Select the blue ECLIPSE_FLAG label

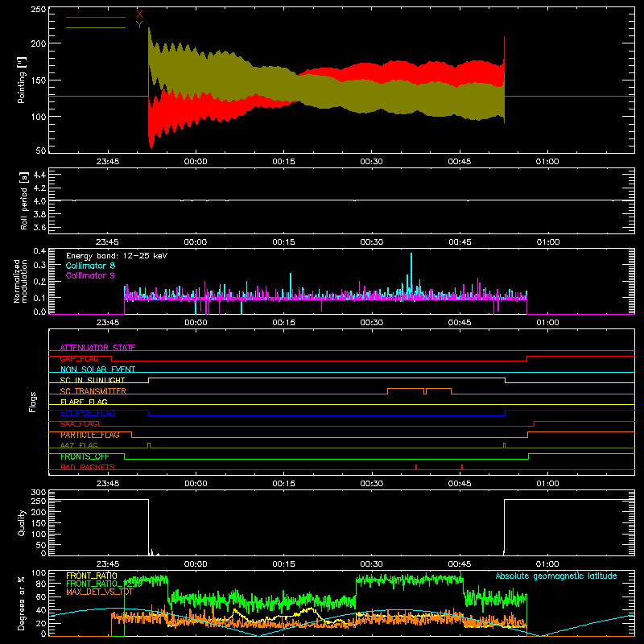[x=88, y=413]
